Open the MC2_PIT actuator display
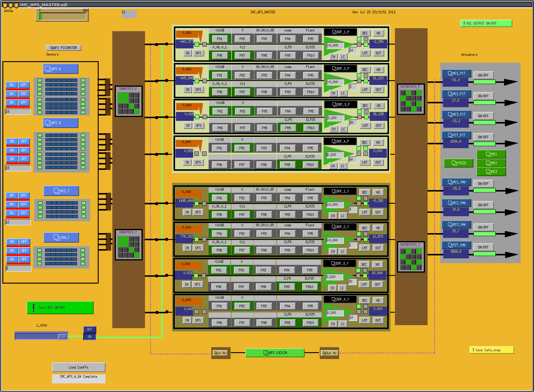Viewport: 534px width, 392px height. pyautogui.click(x=456, y=94)
